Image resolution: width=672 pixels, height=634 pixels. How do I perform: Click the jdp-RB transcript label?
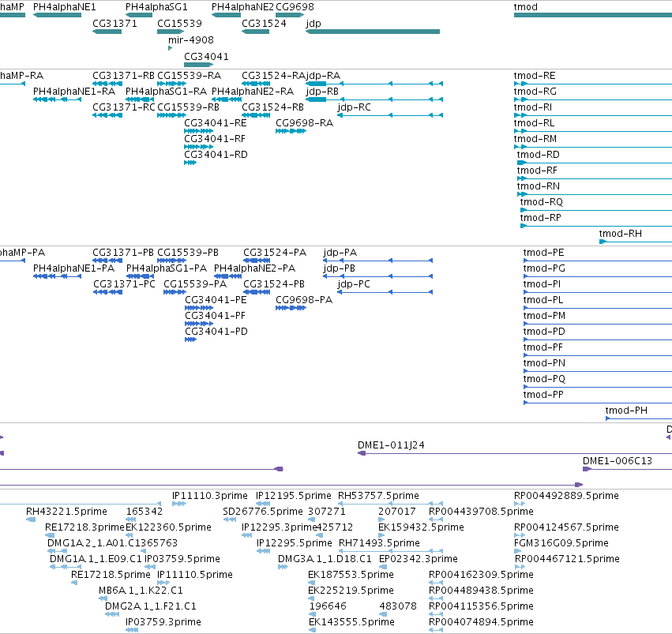tap(322, 92)
